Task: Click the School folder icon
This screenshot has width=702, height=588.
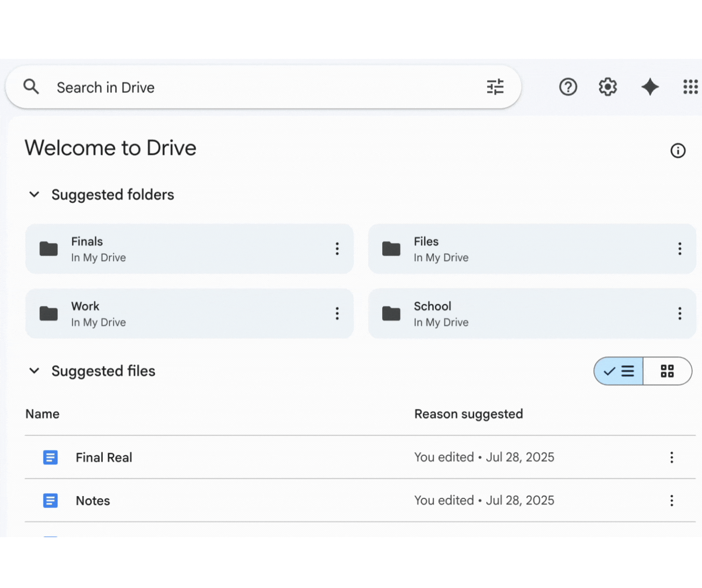Action: point(391,314)
